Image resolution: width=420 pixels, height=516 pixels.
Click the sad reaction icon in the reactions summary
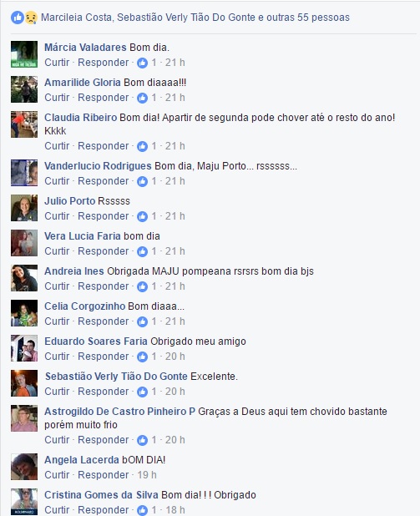(31, 18)
